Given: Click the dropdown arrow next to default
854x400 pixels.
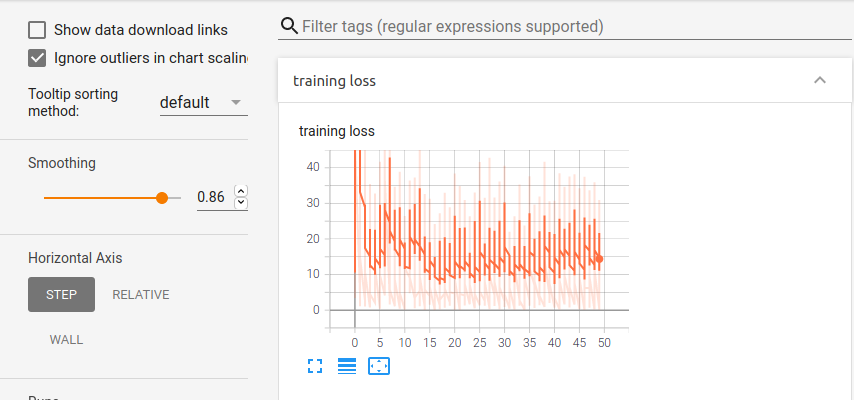Looking at the screenshot, I should (236, 102).
